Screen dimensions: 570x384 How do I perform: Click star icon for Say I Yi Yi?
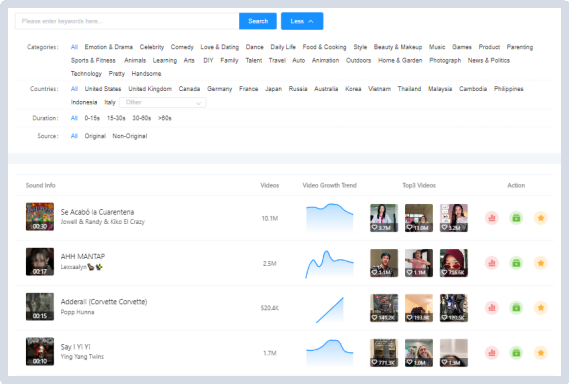pyautogui.click(x=541, y=353)
